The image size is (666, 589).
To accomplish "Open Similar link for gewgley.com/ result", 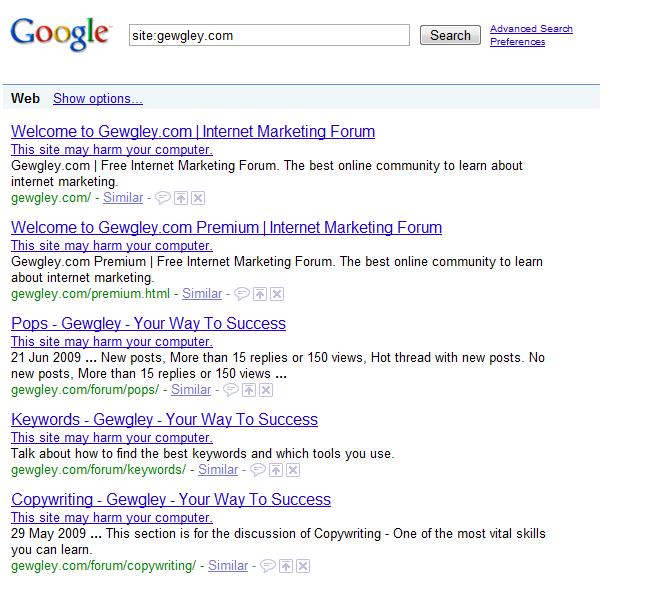I will click(123, 198).
